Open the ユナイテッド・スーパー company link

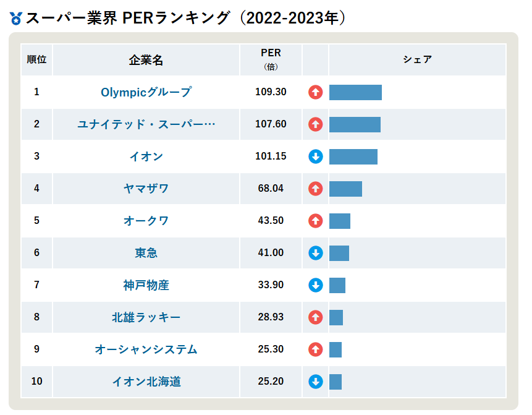click(x=146, y=124)
